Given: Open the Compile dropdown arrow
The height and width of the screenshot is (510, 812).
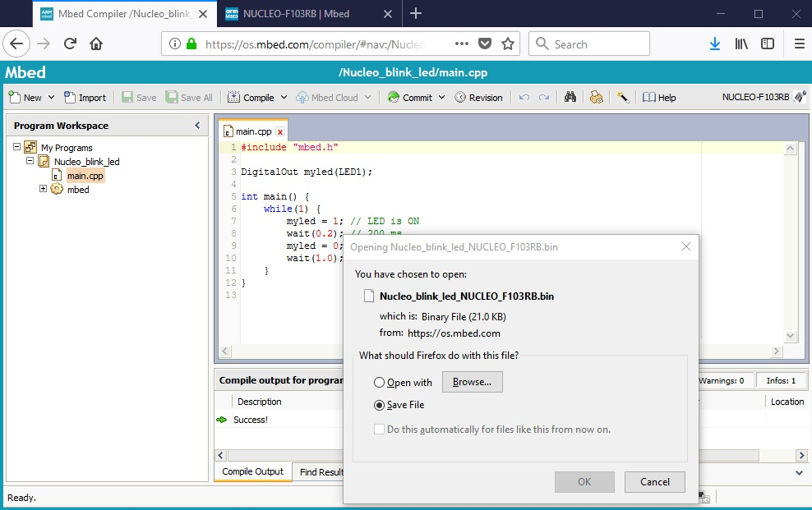Looking at the screenshot, I should click(284, 97).
